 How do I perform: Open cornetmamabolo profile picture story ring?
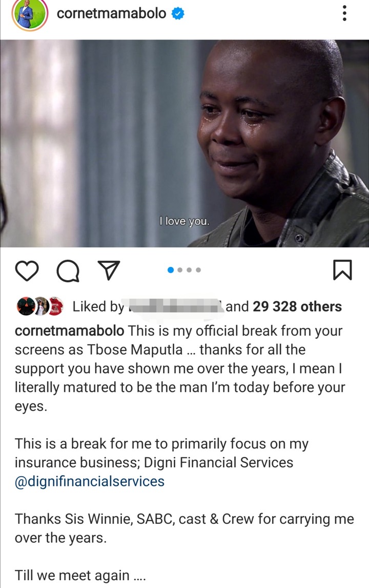30,15
